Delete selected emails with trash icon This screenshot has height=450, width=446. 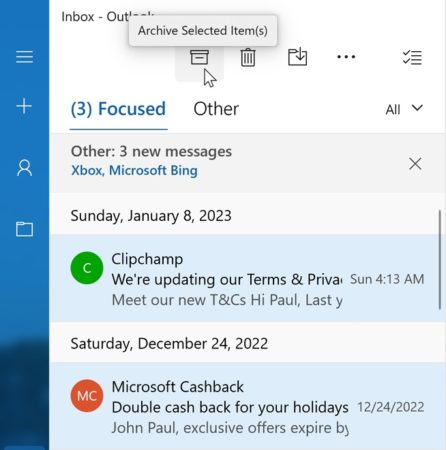pyautogui.click(x=248, y=57)
